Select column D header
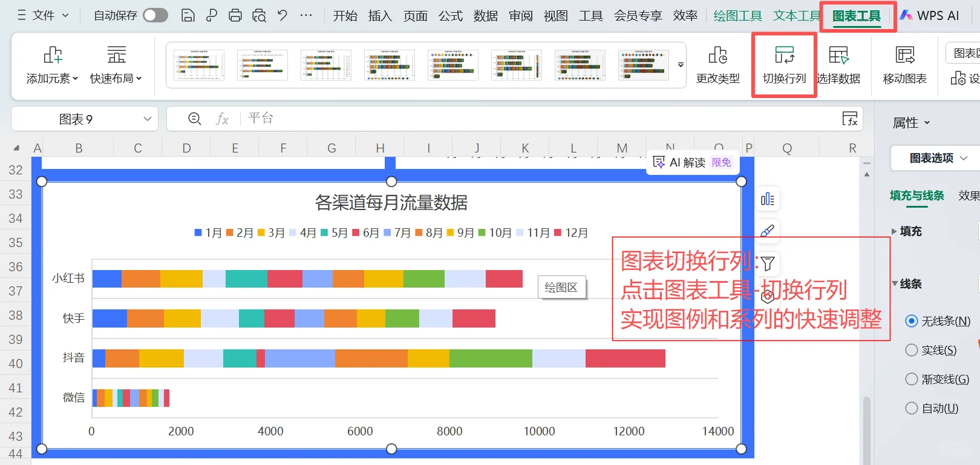The width and height of the screenshot is (980, 465). [x=186, y=148]
